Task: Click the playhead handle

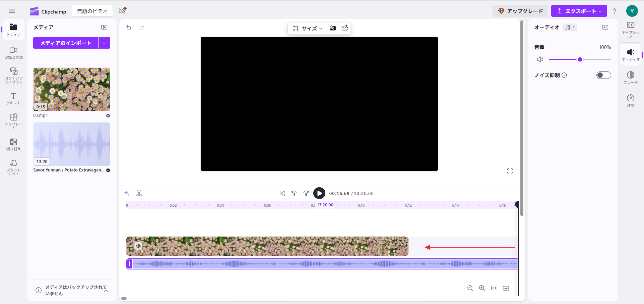Action: coord(518,205)
